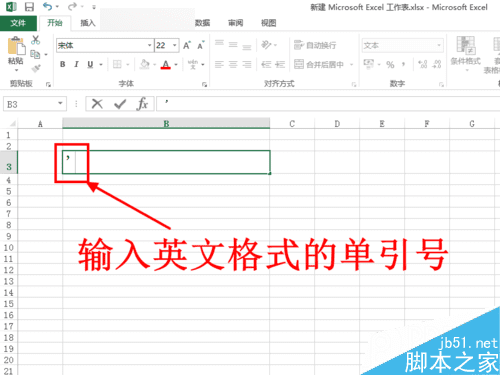The width and height of the screenshot is (500, 375).
Task: Select Top Align icon
Action: (219, 44)
